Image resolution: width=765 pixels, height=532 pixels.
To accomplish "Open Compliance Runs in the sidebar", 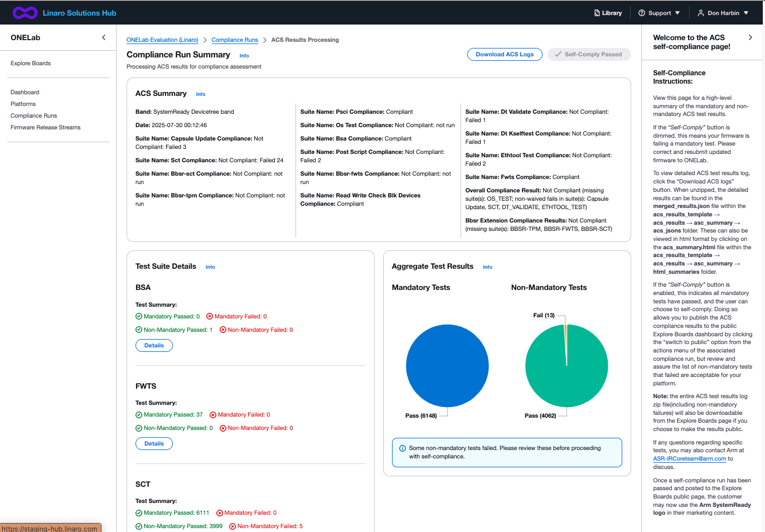I will point(34,115).
